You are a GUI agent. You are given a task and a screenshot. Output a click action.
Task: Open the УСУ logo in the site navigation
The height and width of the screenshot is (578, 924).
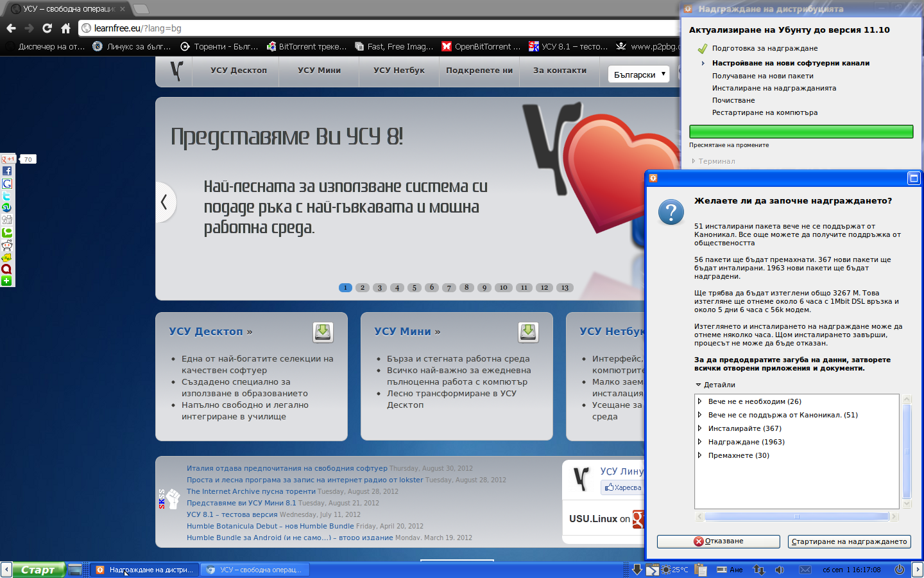pos(176,71)
